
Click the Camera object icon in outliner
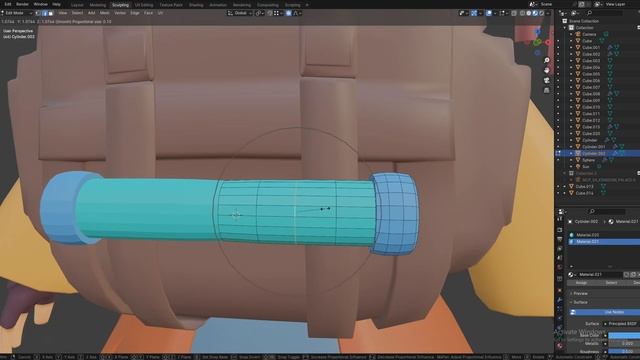[x=578, y=34]
